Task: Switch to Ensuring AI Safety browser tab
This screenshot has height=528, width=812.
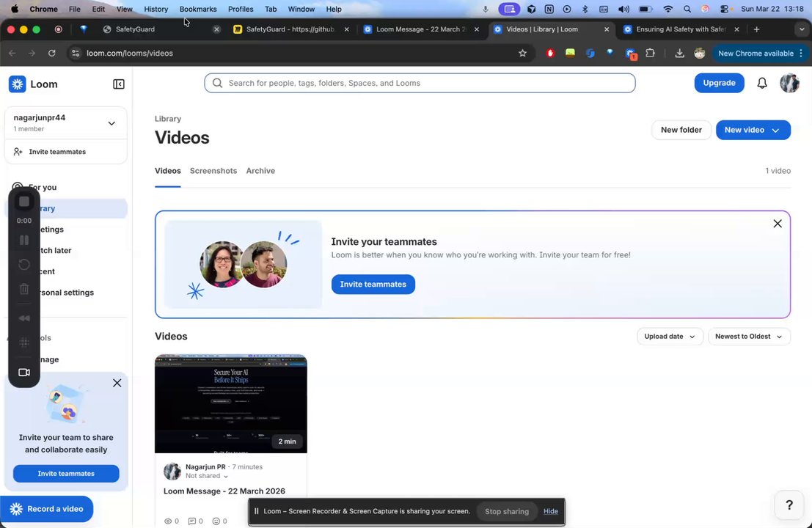Action: point(681,29)
